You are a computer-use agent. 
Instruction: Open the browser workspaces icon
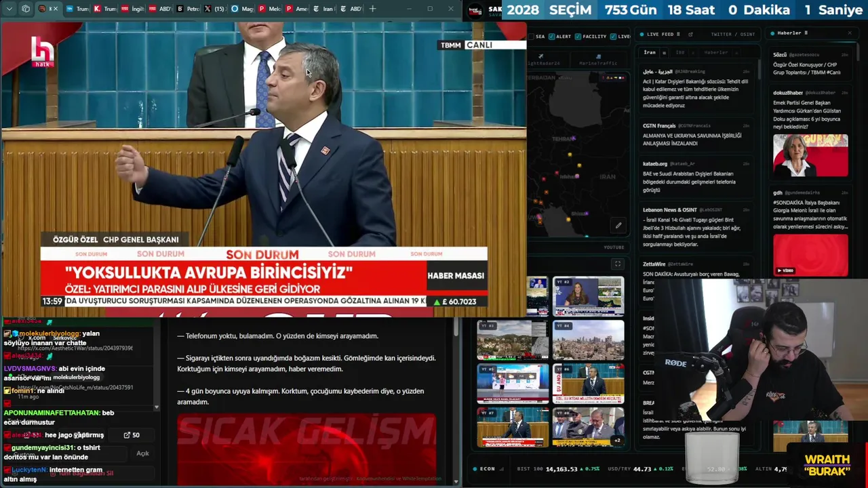(26, 9)
